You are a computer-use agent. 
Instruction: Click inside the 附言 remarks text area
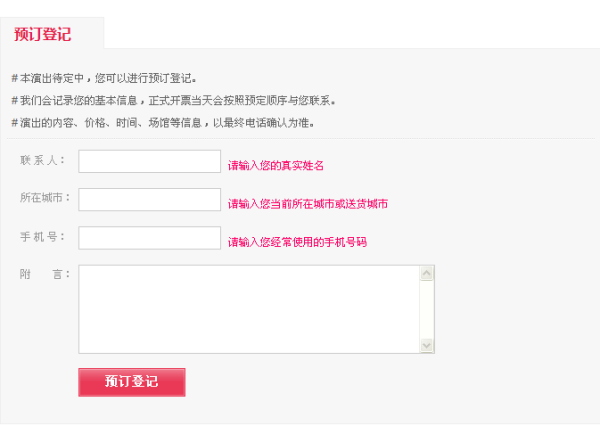pos(249,309)
